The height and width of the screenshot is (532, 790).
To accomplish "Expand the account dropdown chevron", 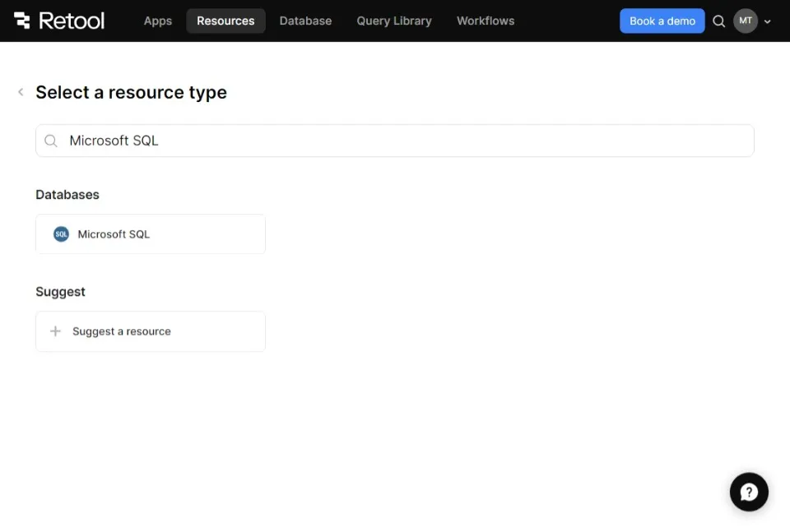I will 768,21.
